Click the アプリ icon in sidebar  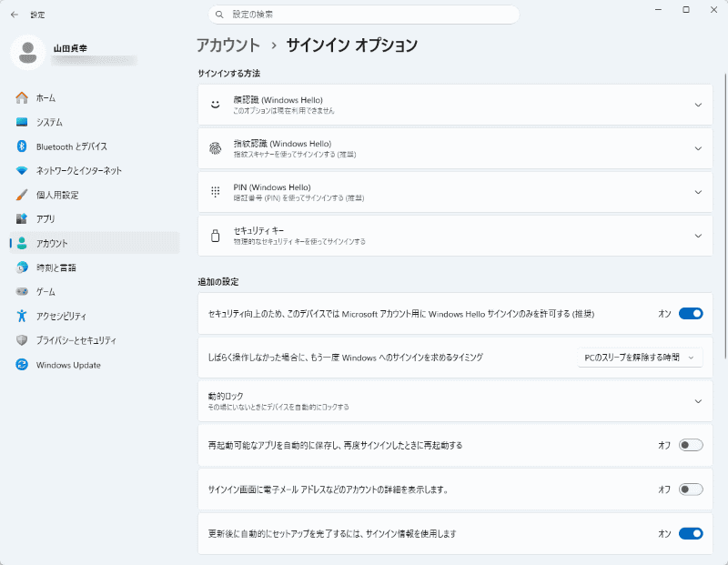tap(22, 218)
